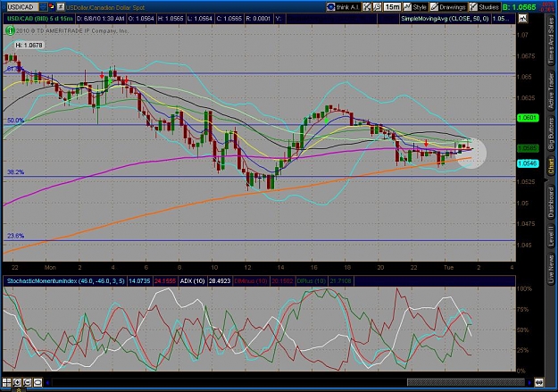Click the scroll left arrow on timeline
The image size is (558, 392).
[x=47, y=383]
